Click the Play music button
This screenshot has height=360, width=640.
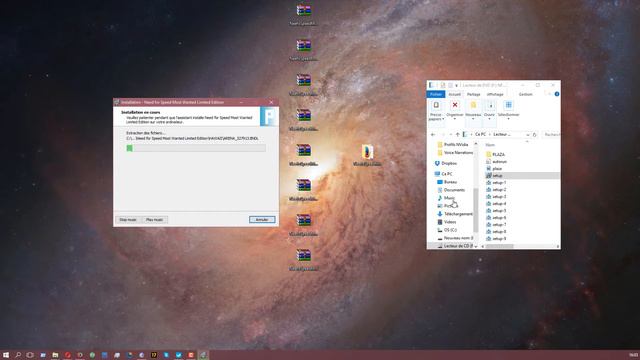154,220
